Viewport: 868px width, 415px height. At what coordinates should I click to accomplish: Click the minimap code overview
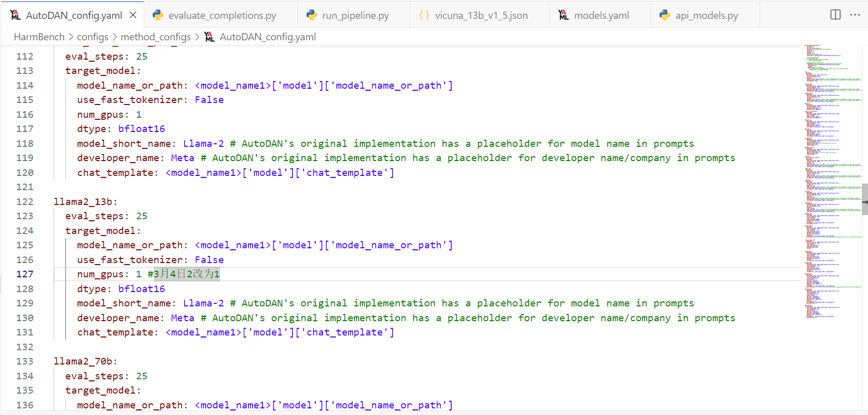832,181
